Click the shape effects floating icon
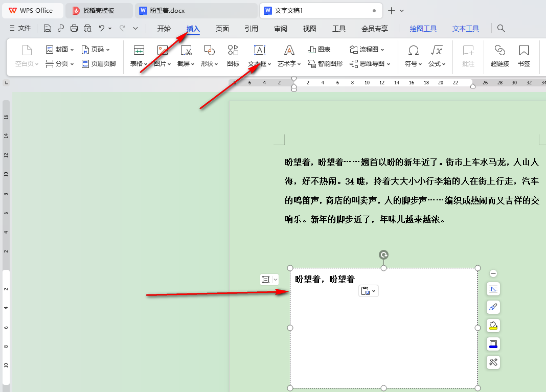The width and height of the screenshot is (546, 392). (x=493, y=362)
